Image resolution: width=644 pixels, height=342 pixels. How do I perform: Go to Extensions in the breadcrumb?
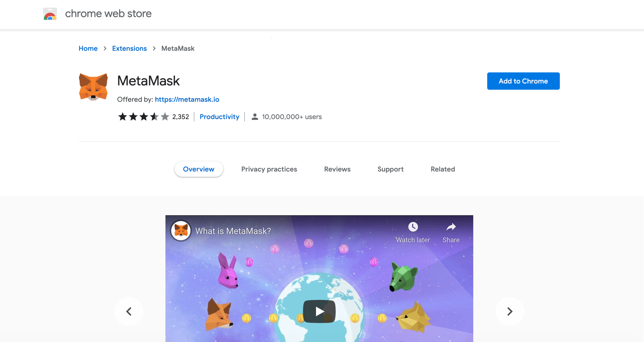click(x=129, y=48)
